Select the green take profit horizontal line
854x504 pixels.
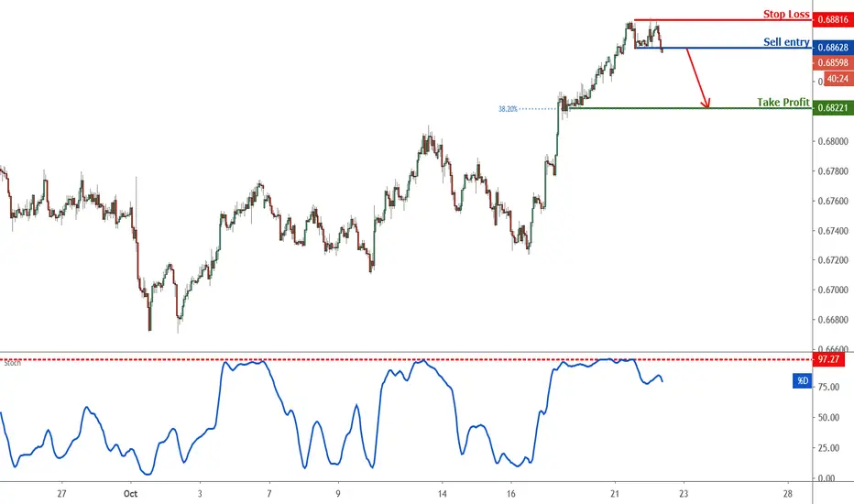tap(689, 108)
